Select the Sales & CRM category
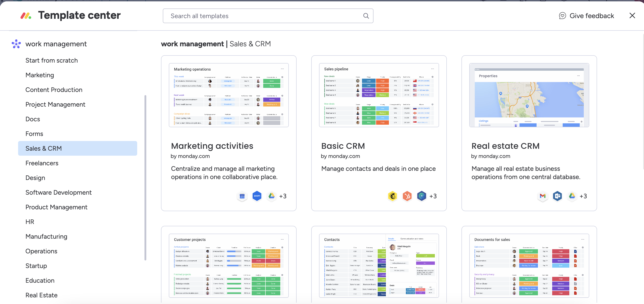This screenshot has width=644, height=304. (x=77, y=148)
